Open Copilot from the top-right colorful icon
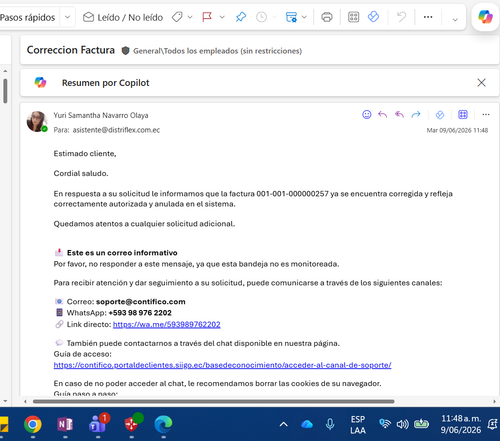Screen dimensions: 500x441 [x=485, y=17]
